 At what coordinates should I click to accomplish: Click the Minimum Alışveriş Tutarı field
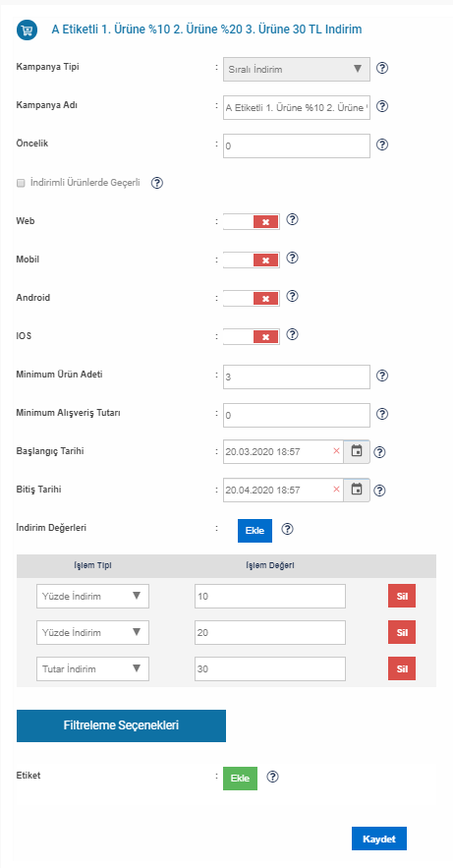(297, 415)
